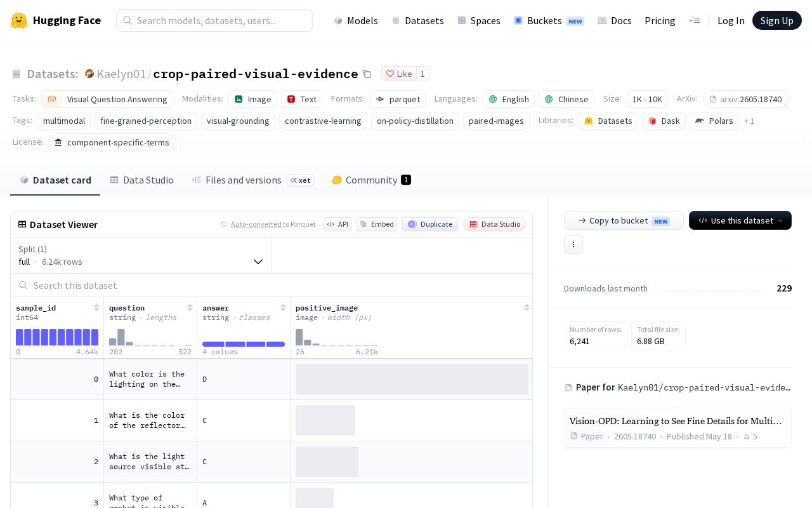Sort by the question column
Image resolution: width=812 pixels, height=508 pixels.
tap(190, 308)
